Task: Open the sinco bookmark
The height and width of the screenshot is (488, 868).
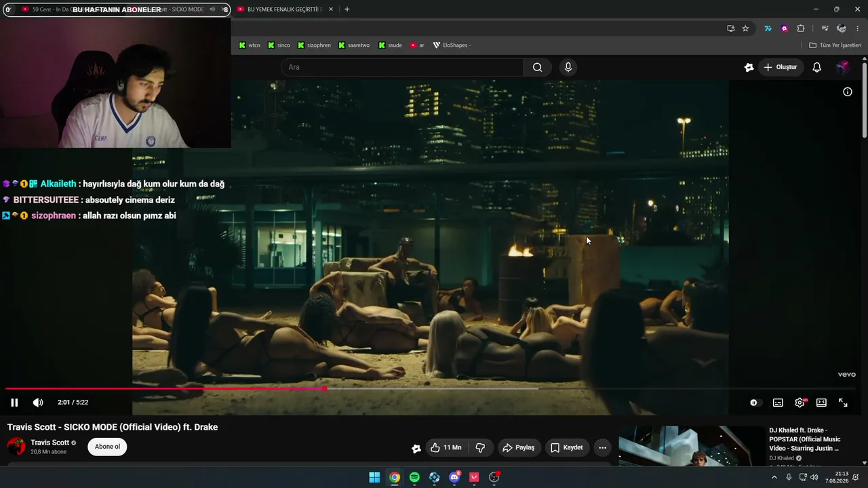Action: 279,45
